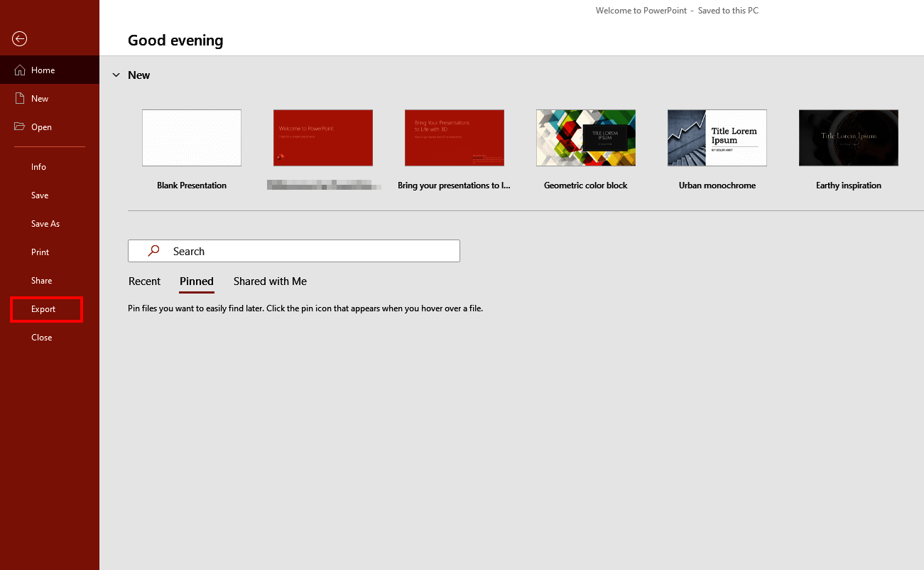This screenshot has height=570, width=924.
Task: Switch to the Recent tab
Action: pyautogui.click(x=144, y=281)
